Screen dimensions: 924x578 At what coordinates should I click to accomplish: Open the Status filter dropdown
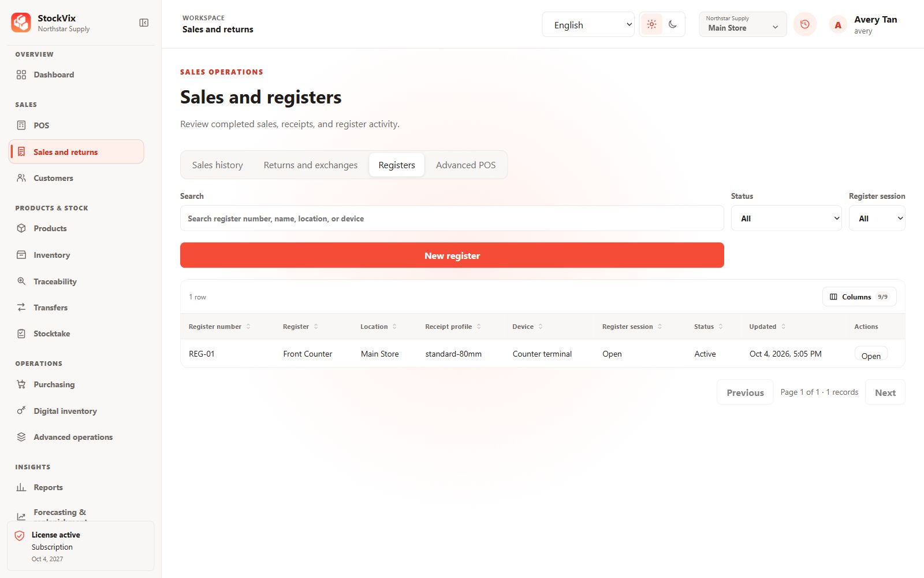pos(787,218)
